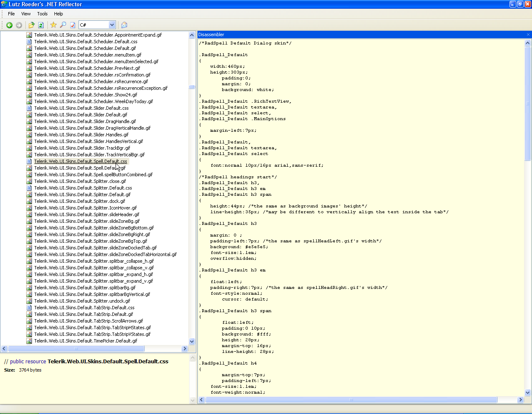This screenshot has height=414, width=532.
Task: Click the CSS file icon beside TabStrip.Default.css
Action: coord(29,308)
